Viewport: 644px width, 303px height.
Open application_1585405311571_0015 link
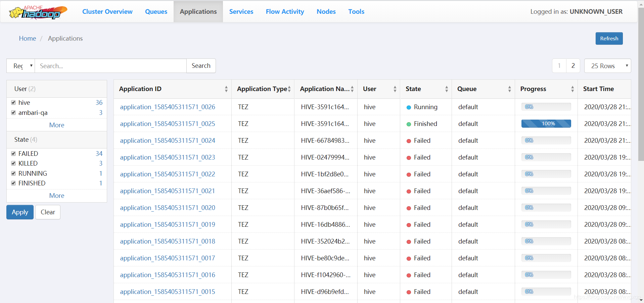pos(168,292)
